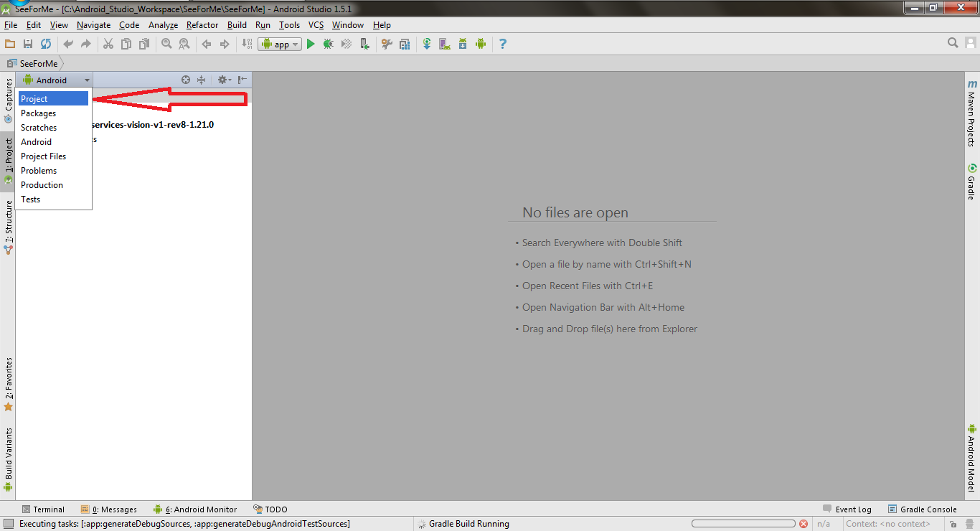Open the Navigate menu
Screen dimensions: 980x531
pos(93,25)
